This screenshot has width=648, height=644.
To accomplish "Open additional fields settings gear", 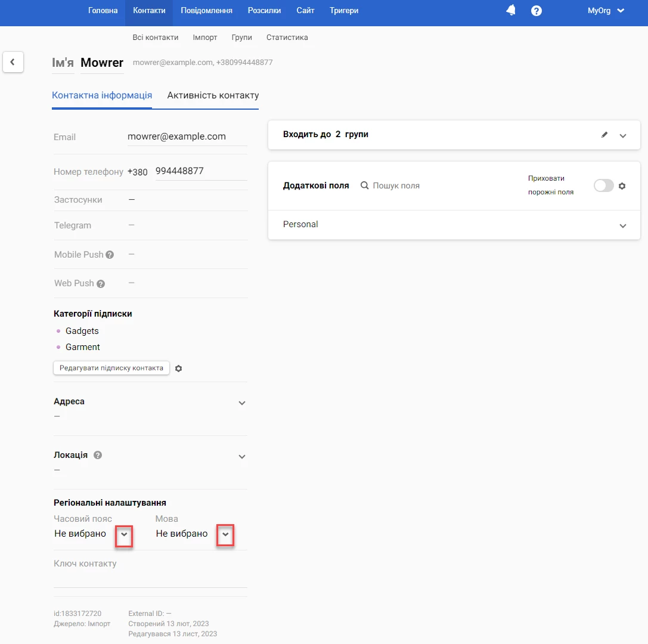I will 622,186.
